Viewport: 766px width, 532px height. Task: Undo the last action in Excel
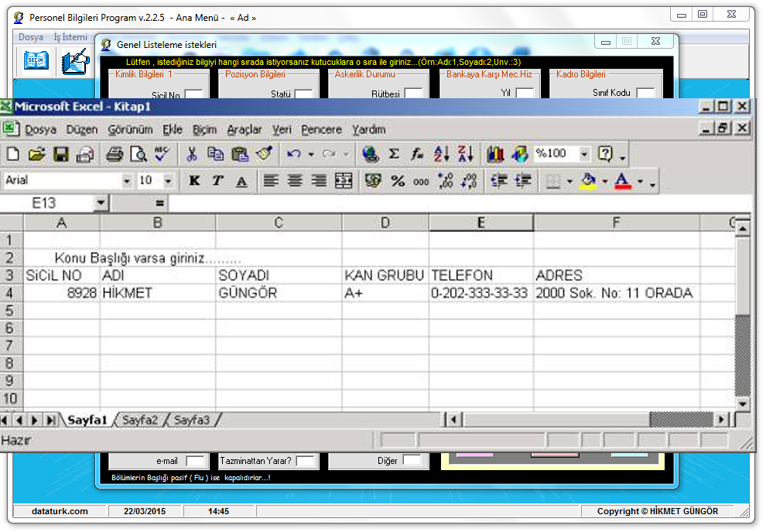293,154
